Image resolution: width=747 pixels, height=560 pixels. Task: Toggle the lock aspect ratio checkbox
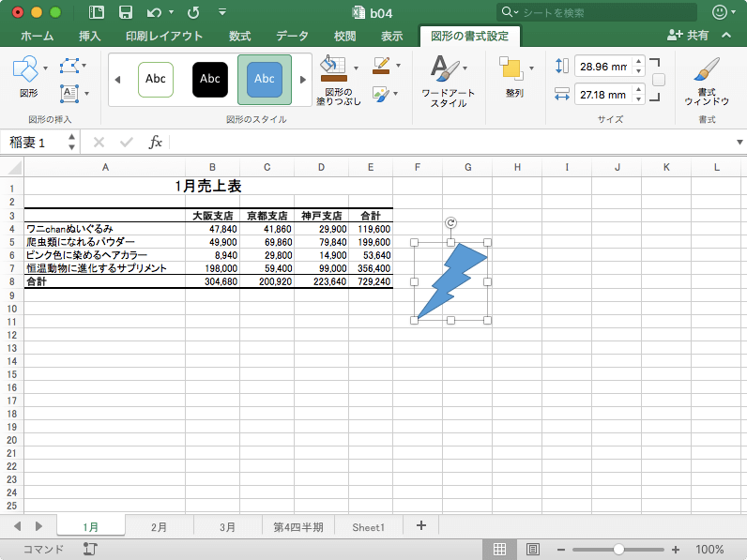click(x=659, y=80)
